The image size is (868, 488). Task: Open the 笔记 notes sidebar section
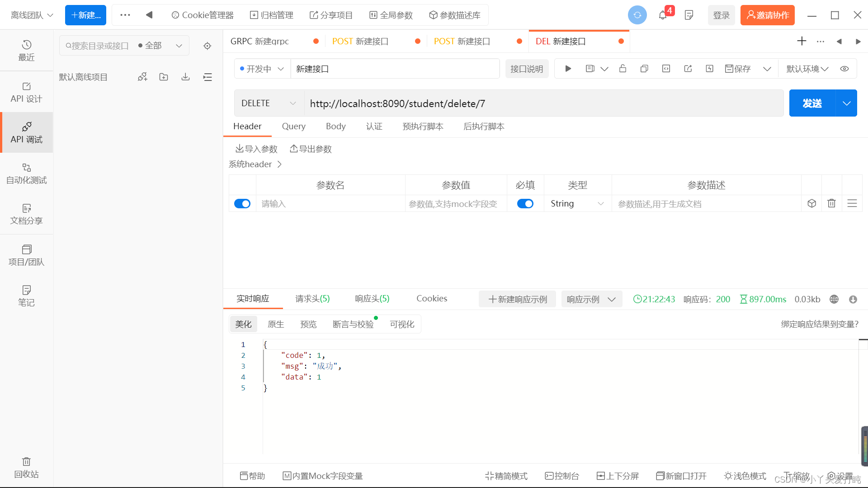[x=26, y=296]
